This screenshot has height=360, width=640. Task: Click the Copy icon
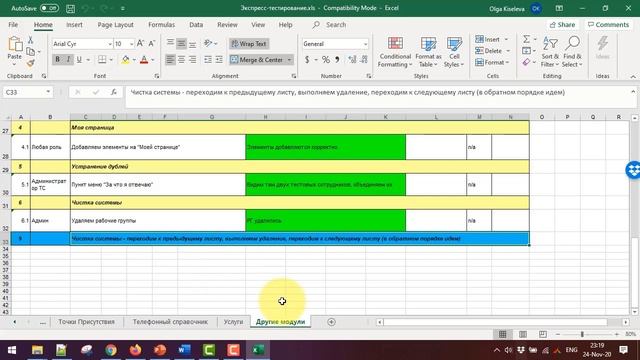(30, 51)
